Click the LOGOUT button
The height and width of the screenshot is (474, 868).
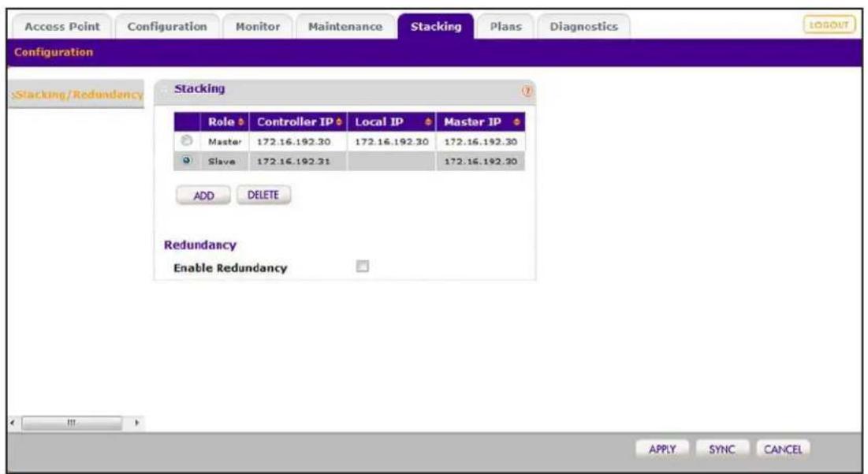coord(829,25)
